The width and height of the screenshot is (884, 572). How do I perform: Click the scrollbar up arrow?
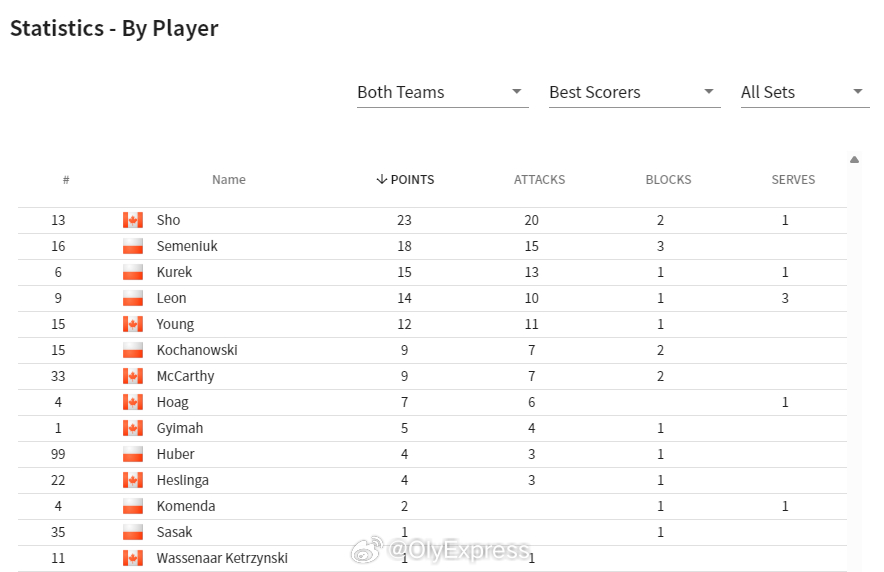855,160
